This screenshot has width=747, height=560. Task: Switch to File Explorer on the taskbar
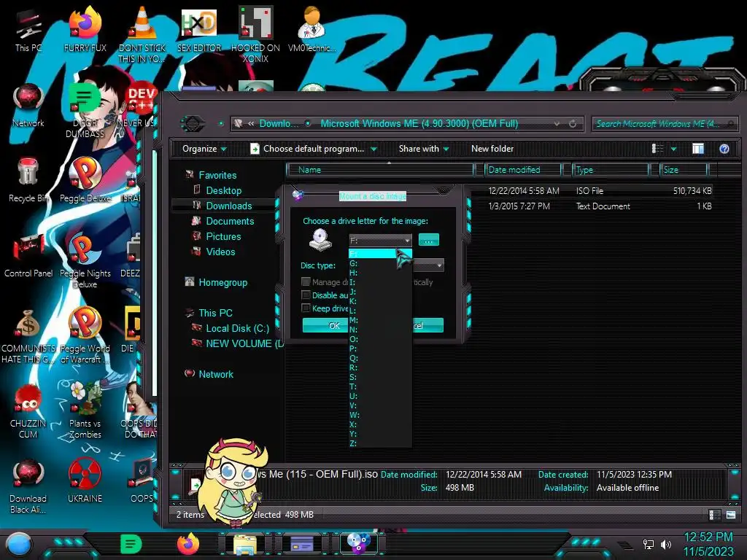245,544
